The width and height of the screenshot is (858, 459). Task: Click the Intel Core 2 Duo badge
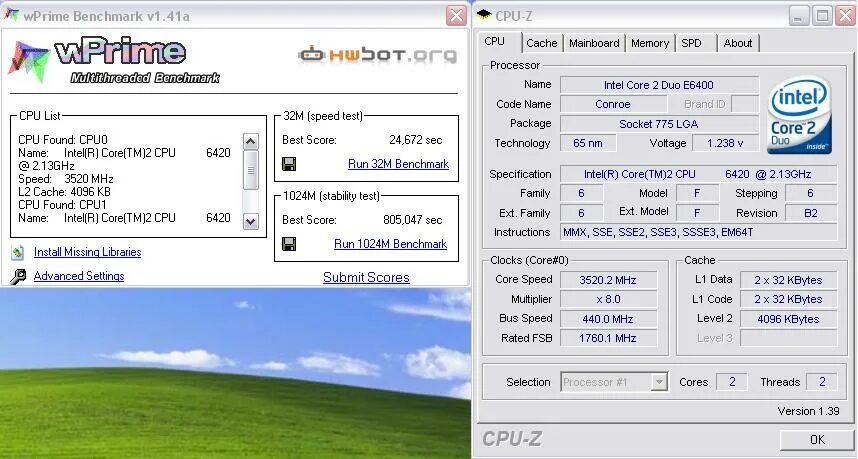pos(799,115)
